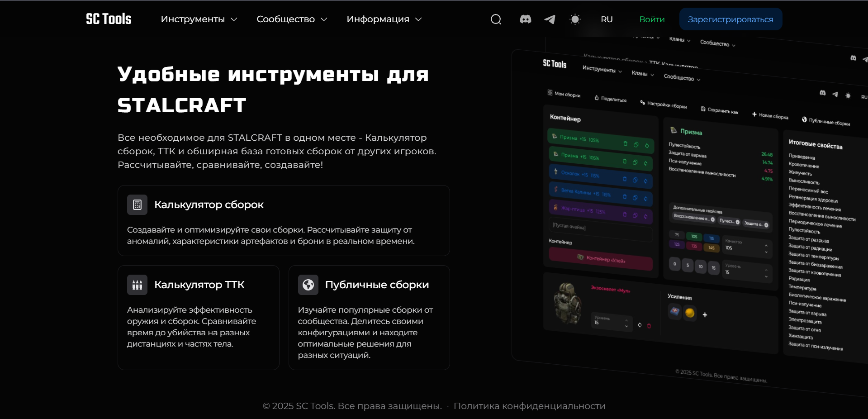Open the Публичные сборки card

click(x=369, y=318)
